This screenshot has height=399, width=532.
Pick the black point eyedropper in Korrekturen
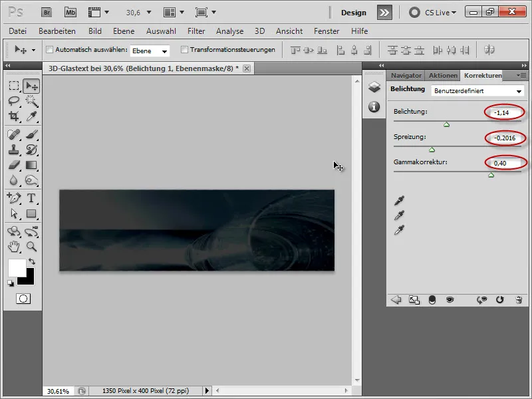click(400, 201)
